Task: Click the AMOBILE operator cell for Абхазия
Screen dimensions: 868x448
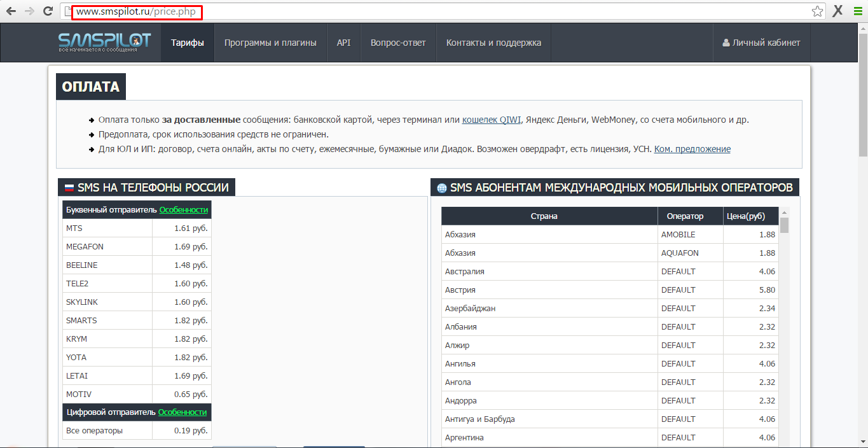Action: click(x=690, y=234)
